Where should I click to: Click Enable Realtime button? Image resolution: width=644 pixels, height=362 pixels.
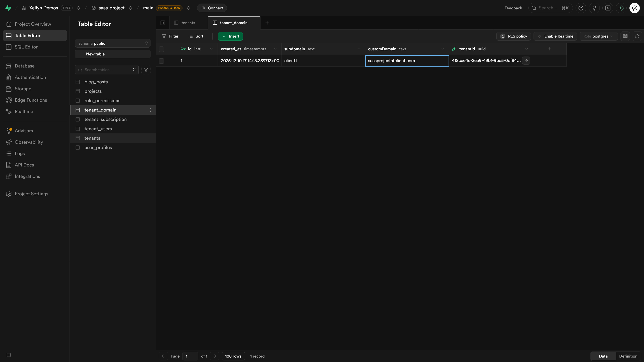[555, 36]
